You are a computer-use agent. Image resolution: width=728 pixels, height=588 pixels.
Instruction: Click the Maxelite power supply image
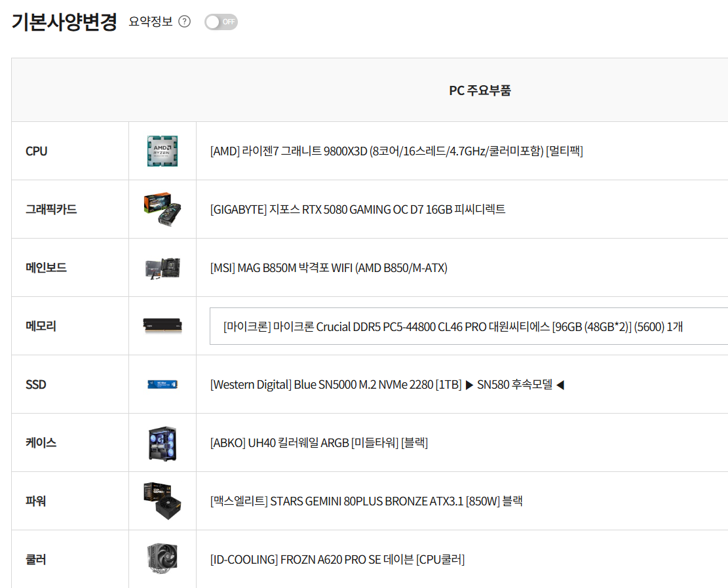[163, 501]
